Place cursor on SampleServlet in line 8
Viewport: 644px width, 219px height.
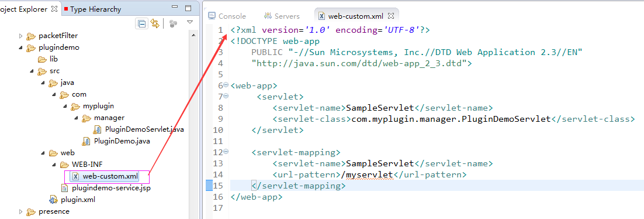(380, 108)
